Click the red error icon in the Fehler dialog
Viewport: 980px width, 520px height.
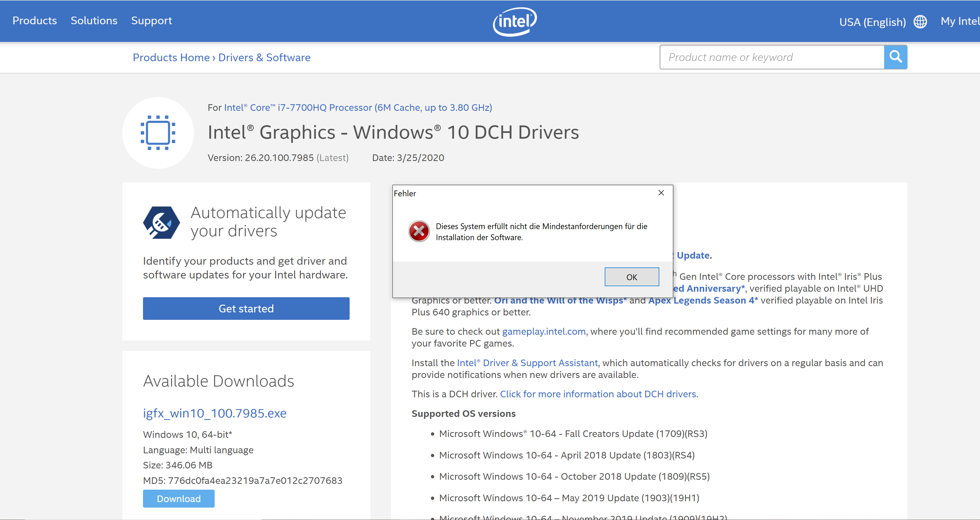[x=419, y=231]
